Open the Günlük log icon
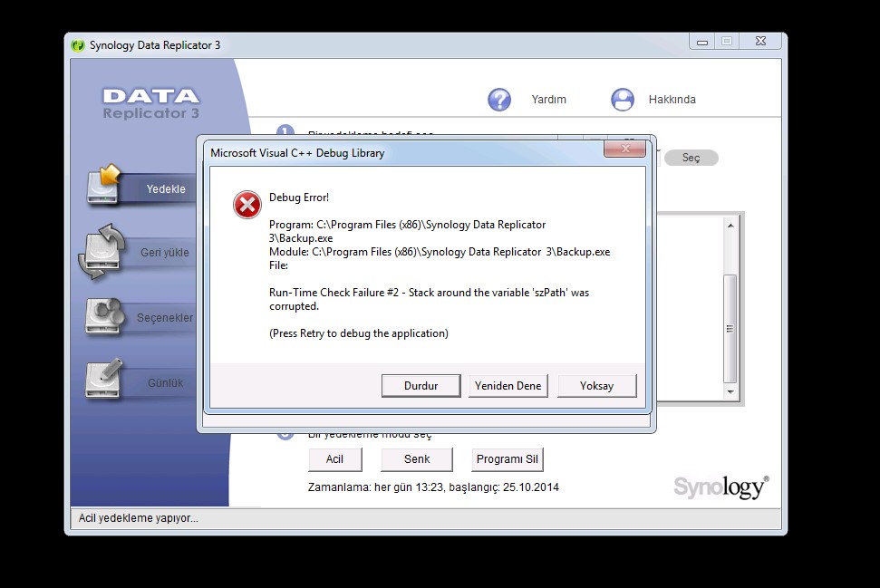Image resolution: width=880 pixels, height=588 pixels. tap(103, 381)
